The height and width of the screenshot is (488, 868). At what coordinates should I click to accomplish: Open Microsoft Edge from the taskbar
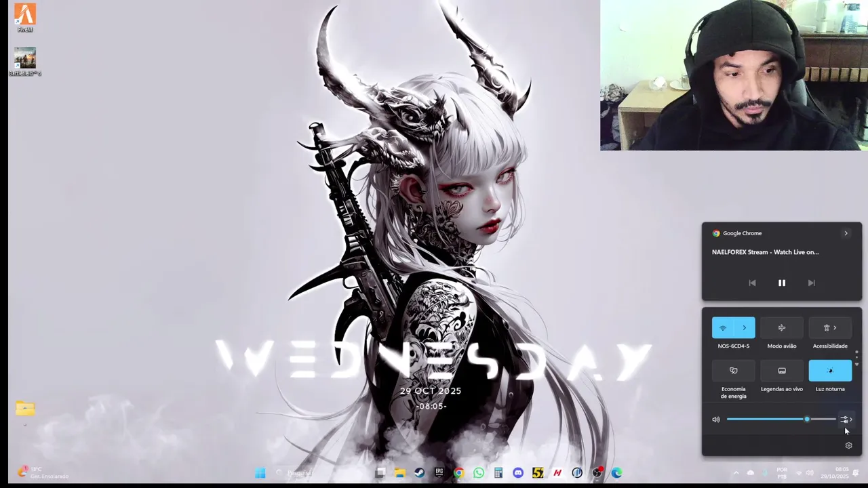tap(616, 473)
